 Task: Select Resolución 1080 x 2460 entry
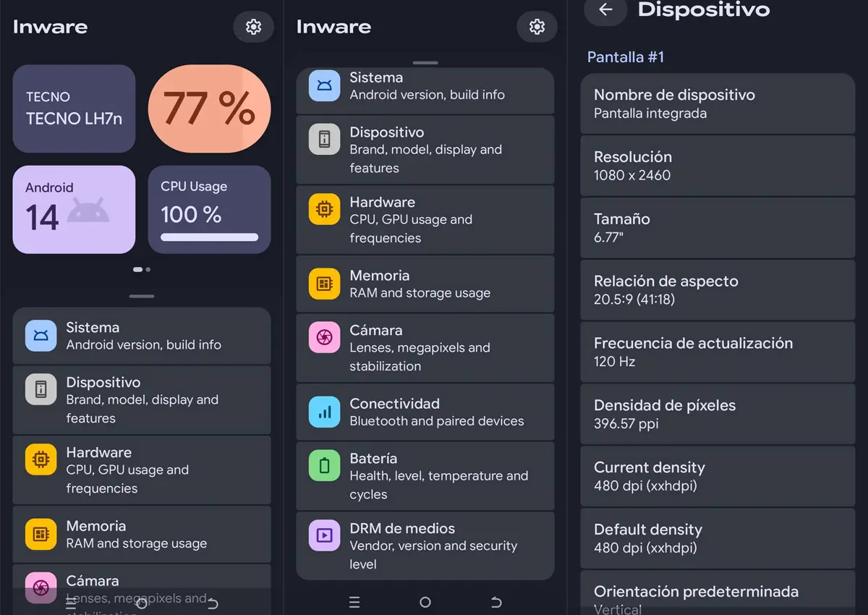(718, 166)
